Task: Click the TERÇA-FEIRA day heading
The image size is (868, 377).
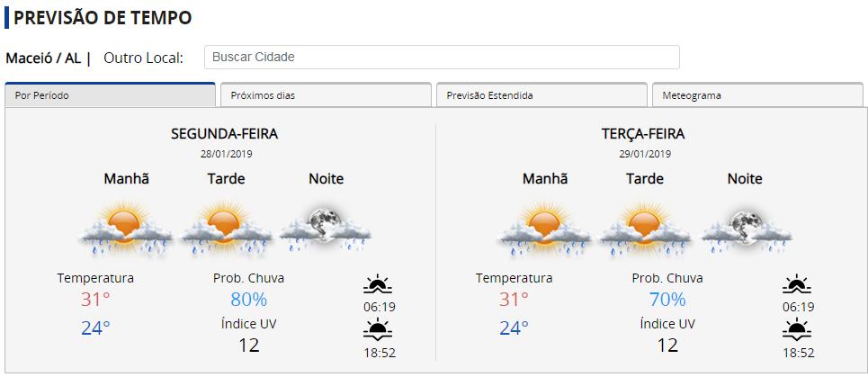Action: coord(643,134)
